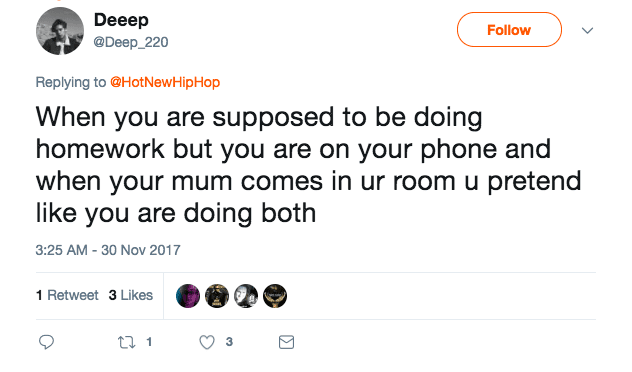Click the like count number 3

tap(229, 342)
